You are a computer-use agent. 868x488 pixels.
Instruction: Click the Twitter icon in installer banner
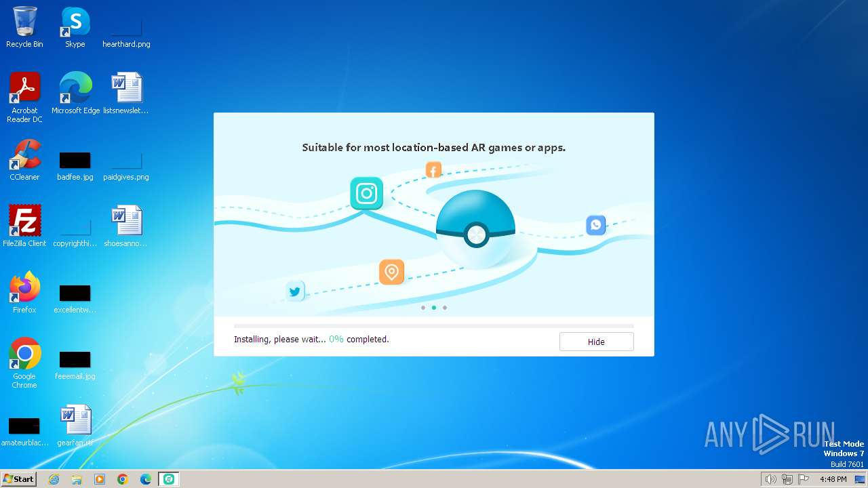(295, 291)
